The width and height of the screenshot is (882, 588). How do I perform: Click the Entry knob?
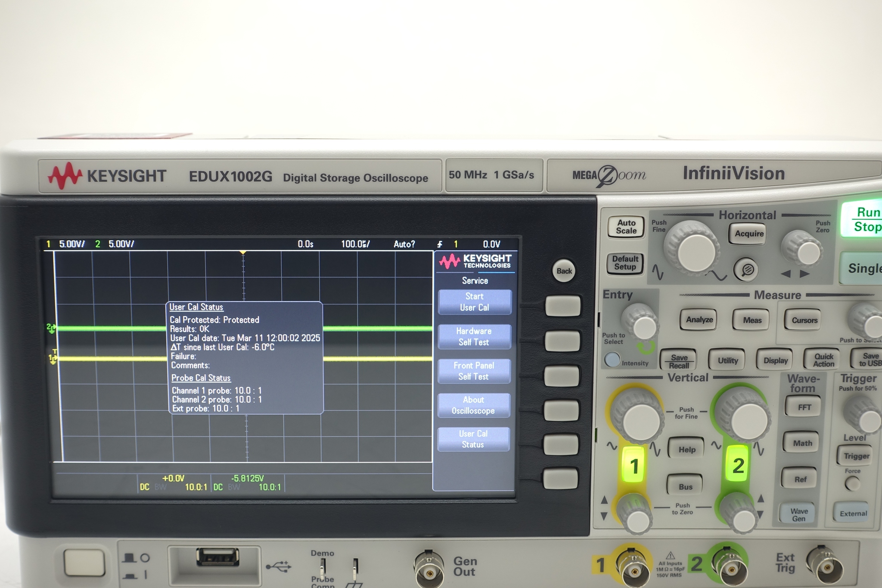point(640,323)
